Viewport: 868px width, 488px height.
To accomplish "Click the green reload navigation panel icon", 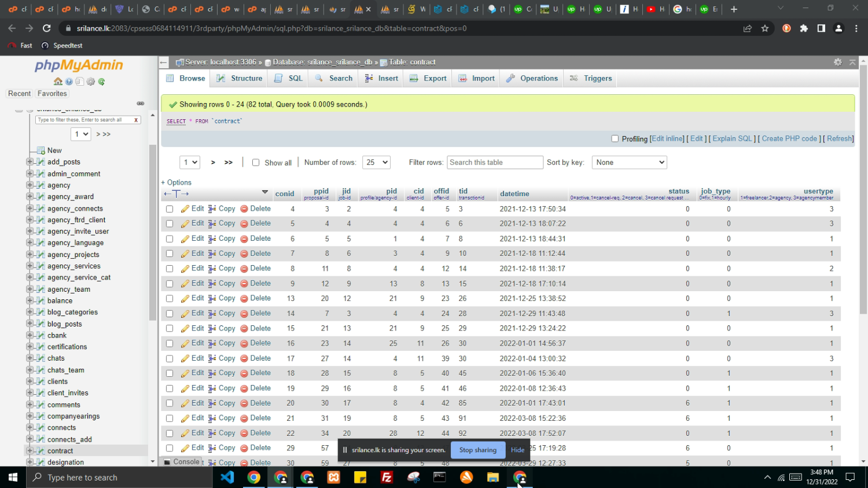I will [101, 82].
